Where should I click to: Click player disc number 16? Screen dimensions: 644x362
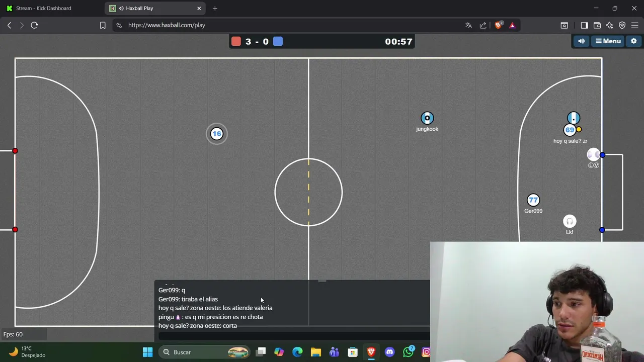pos(216,134)
